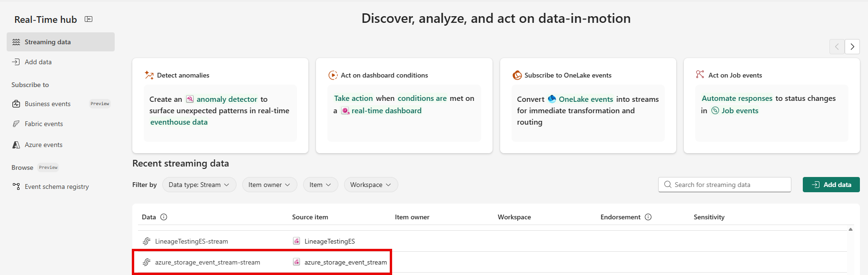The width and height of the screenshot is (868, 275).
Task: Click the table scrollbar up arrow
Action: [850, 229]
